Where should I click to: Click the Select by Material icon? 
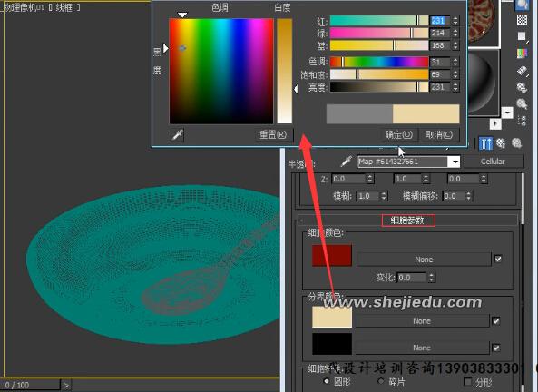(522, 103)
